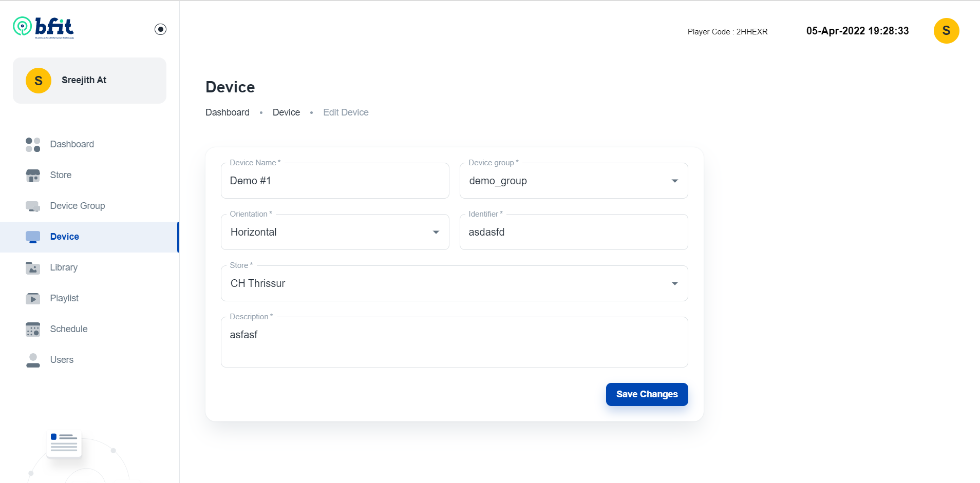The image size is (980, 483).
Task: Click the document illustration in the sidebar footer
Action: (x=64, y=443)
